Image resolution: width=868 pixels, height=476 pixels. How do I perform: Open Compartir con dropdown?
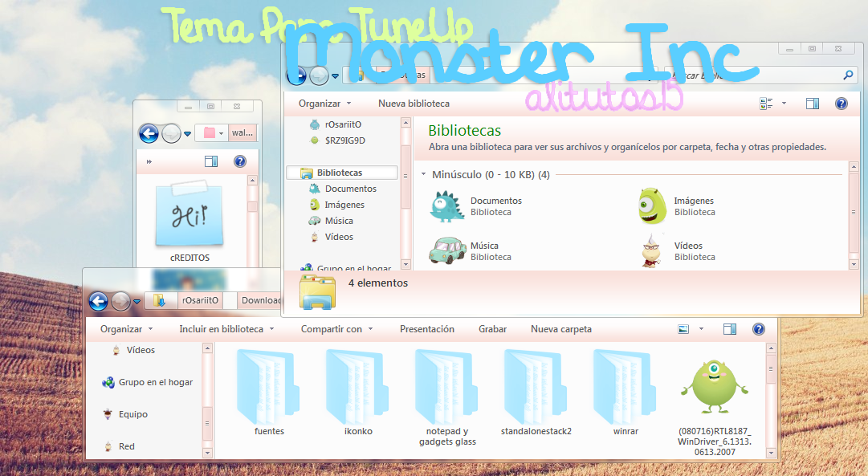336,329
